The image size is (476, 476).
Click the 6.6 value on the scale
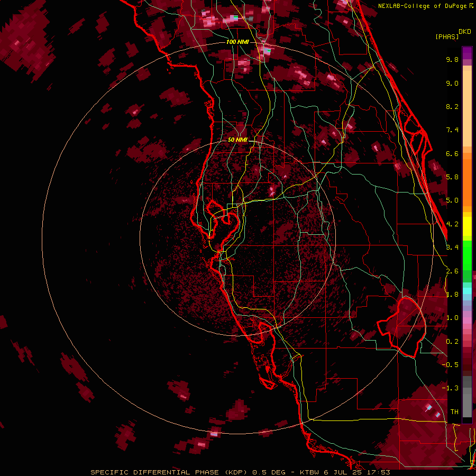click(452, 153)
